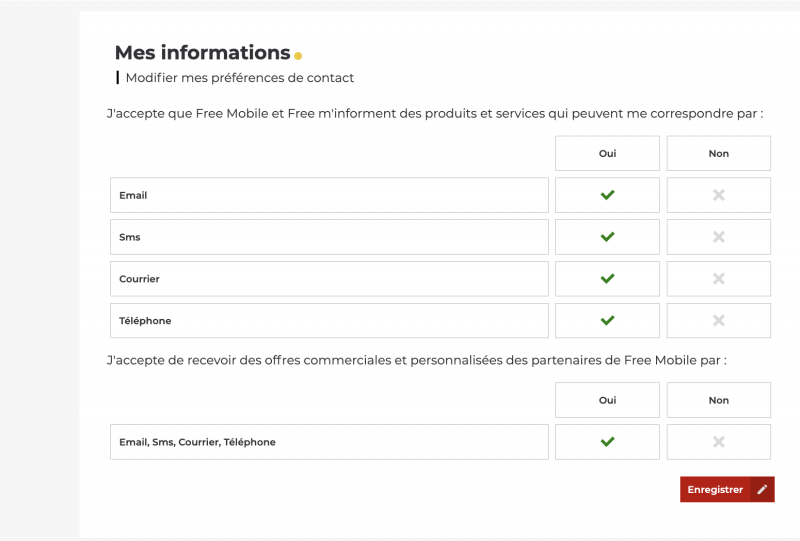This screenshot has height=541, width=800.
Task: Select the green checkmark for Email
Action: (607, 195)
